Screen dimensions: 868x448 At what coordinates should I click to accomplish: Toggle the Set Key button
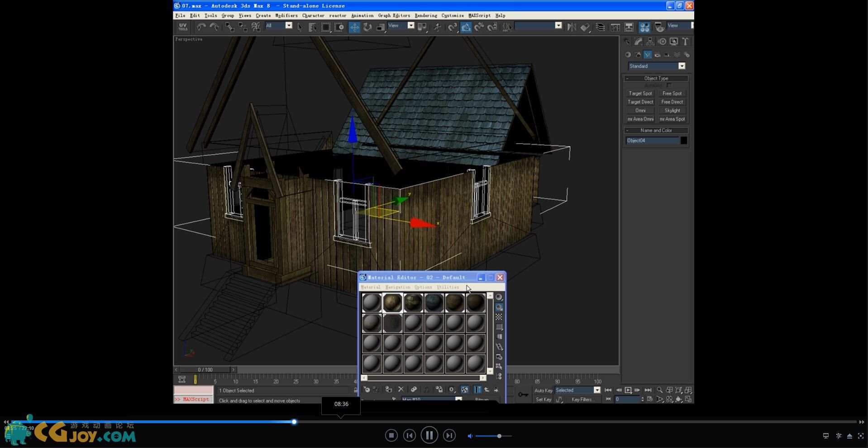tap(543, 400)
